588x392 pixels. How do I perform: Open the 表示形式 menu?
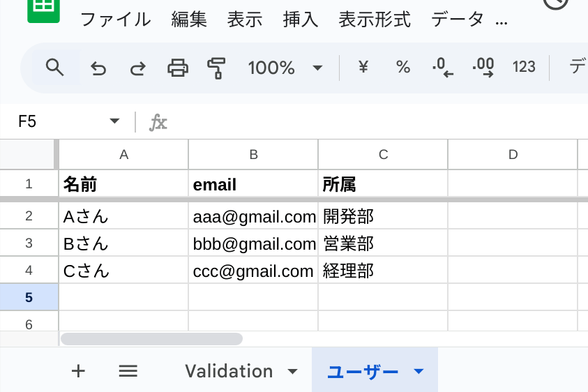click(x=375, y=20)
